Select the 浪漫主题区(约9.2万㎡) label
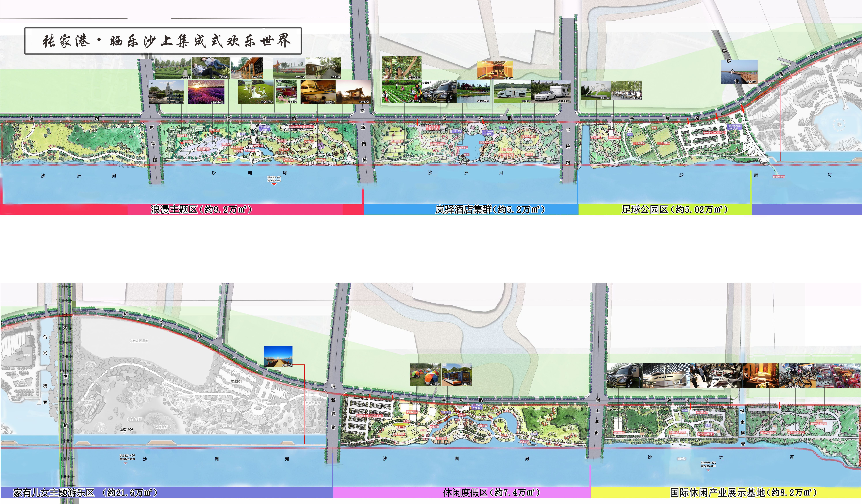The width and height of the screenshot is (862, 504). (201, 209)
